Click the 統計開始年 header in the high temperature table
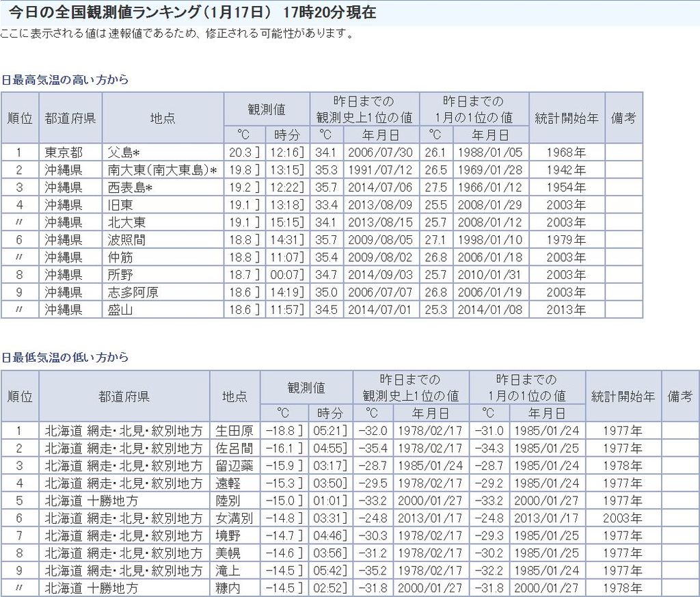700x597 pixels. (x=566, y=118)
